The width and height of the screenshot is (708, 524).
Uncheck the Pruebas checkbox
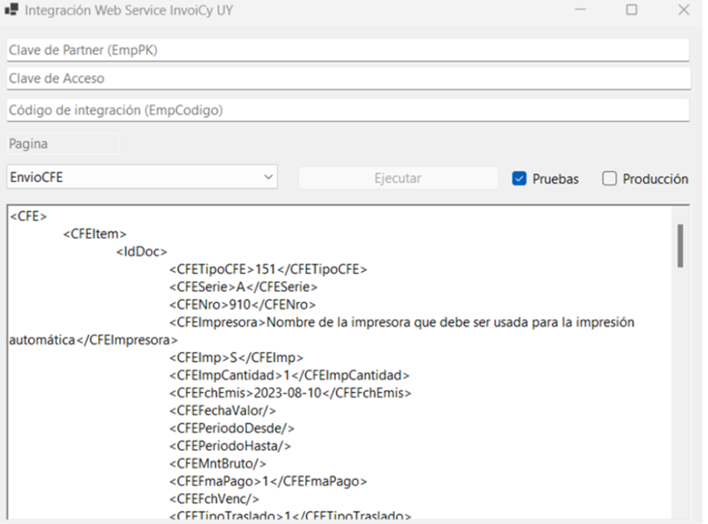[519, 179]
